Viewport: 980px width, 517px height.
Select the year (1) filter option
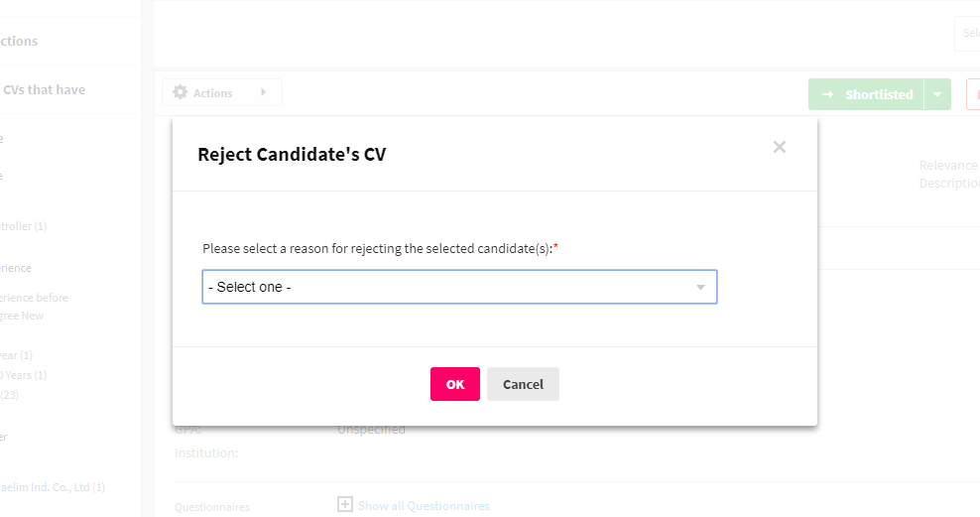(x=16, y=355)
